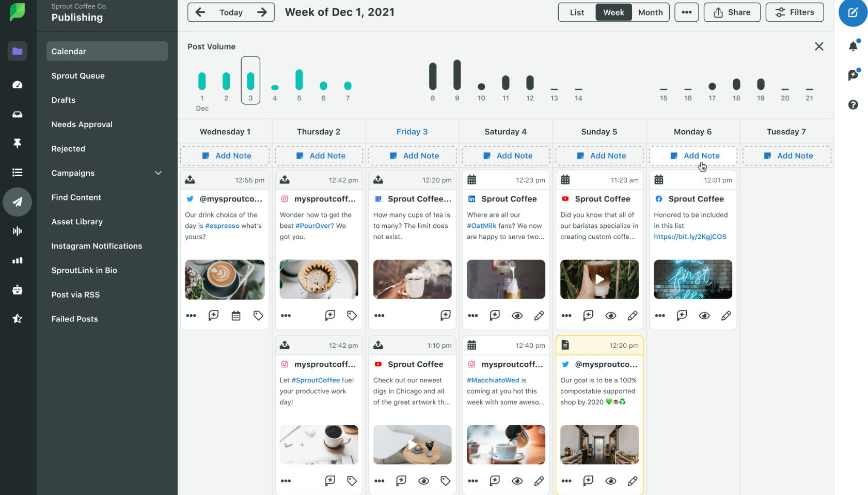This screenshot has height=495, width=868.
Task: Open more options on the espresso tweet
Action: click(191, 316)
